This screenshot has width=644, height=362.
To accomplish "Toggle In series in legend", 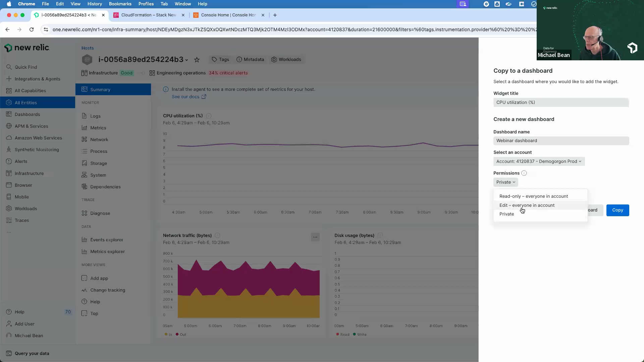I will pos(168,335).
